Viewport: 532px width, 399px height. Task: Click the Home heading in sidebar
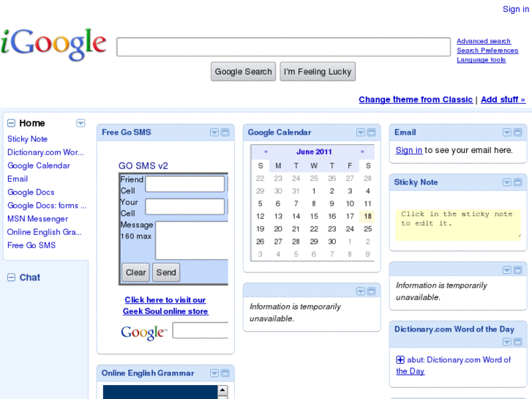pos(32,123)
